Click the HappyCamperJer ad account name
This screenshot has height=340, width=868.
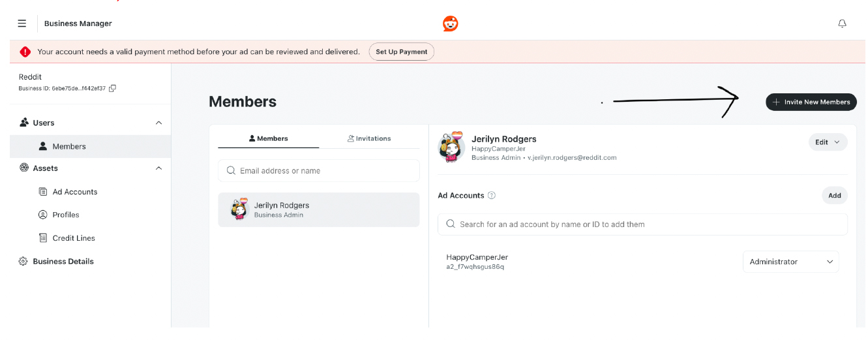coord(477,257)
